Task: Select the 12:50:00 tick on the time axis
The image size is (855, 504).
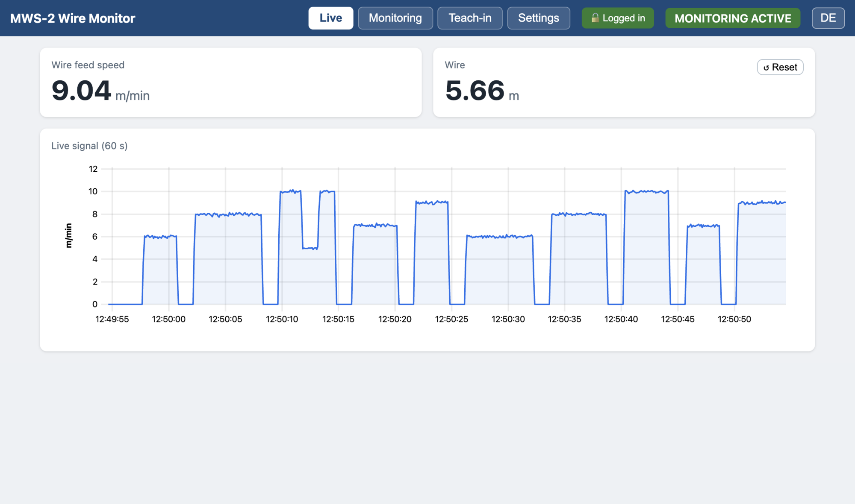Action: click(169, 319)
